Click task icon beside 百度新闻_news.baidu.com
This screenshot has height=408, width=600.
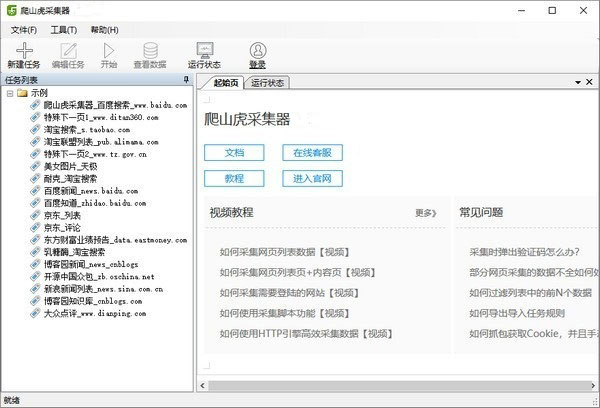point(35,191)
